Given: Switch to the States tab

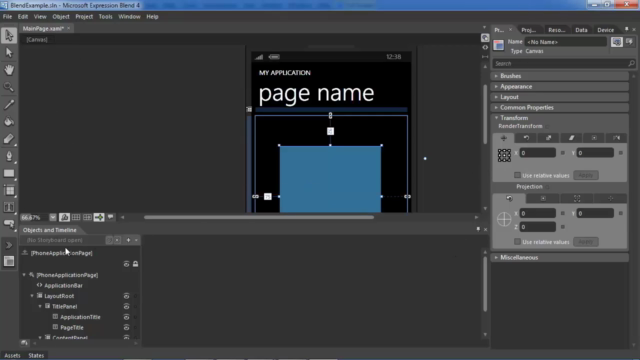Looking at the screenshot, I should click(36, 356).
